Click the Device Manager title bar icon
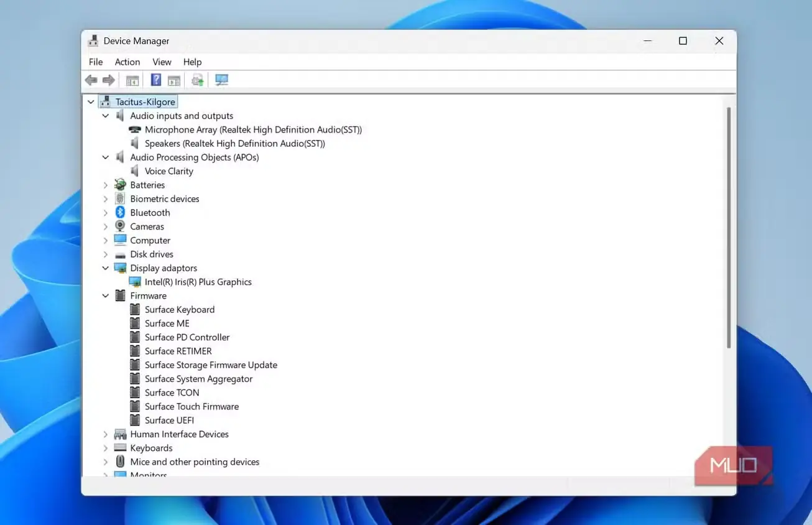The height and width of the screenshot is (525, 812). (x=93, y=41)
